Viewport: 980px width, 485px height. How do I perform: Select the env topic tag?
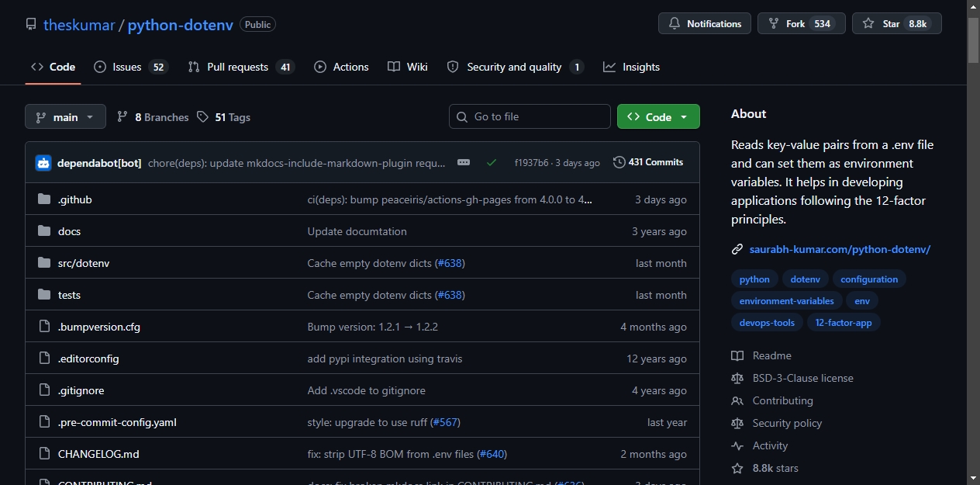click(862, 301)
